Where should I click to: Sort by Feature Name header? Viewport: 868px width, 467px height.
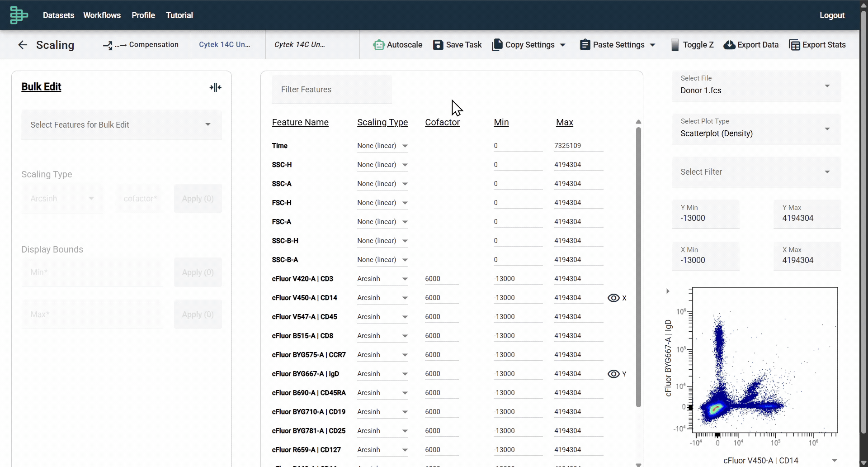(x=300, y=122)
